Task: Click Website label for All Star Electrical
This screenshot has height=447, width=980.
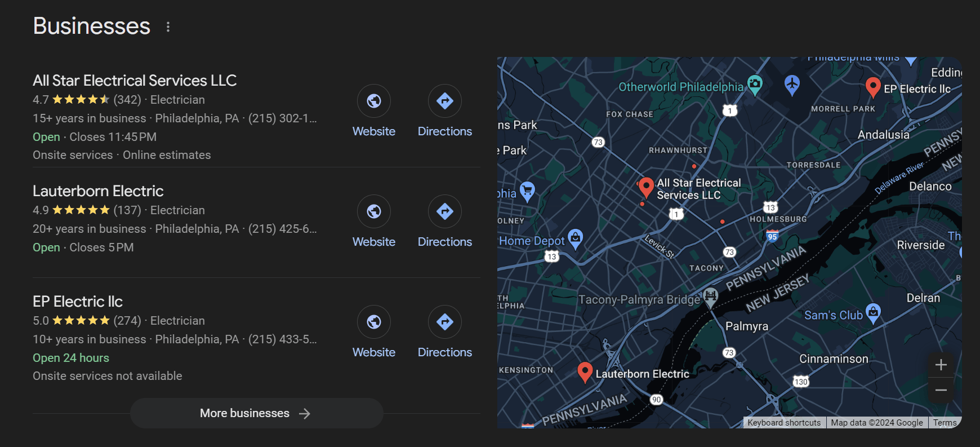Action: pos(374,131)
